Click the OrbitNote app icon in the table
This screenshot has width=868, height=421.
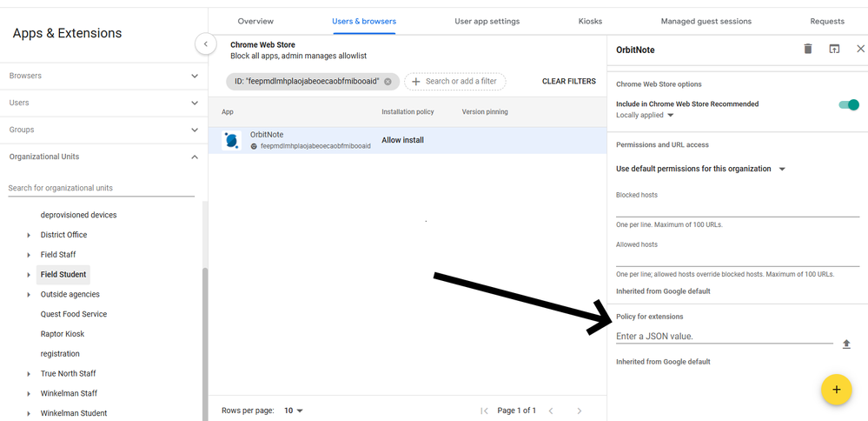tap(231, 140)
